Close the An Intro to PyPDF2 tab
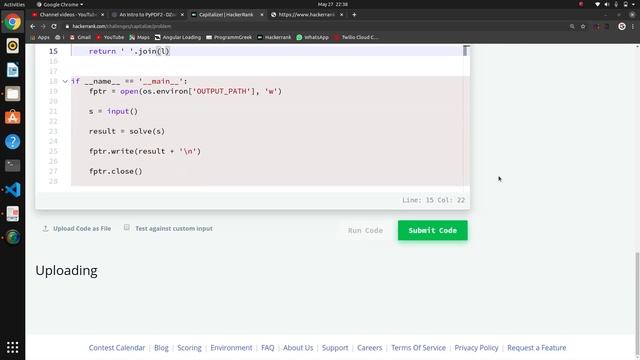The image size is (640, 360). coord(182,15)
